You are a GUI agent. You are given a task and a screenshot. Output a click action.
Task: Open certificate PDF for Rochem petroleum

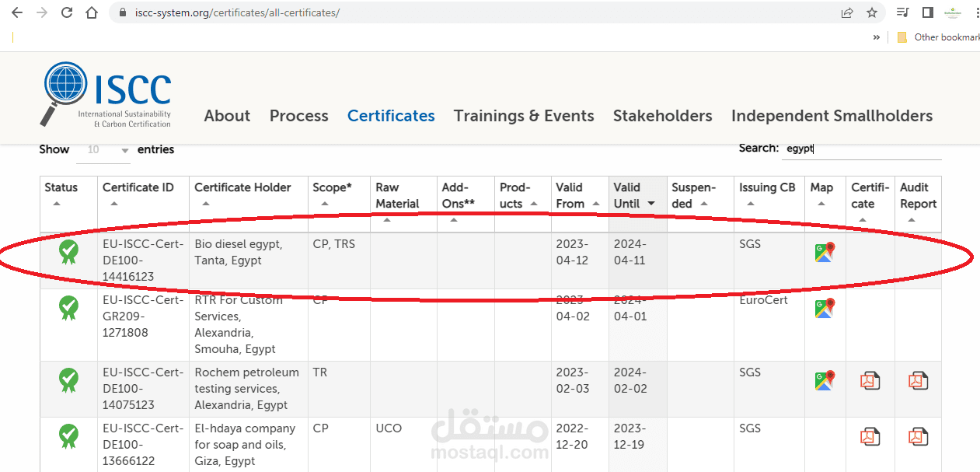pos(870,380)
